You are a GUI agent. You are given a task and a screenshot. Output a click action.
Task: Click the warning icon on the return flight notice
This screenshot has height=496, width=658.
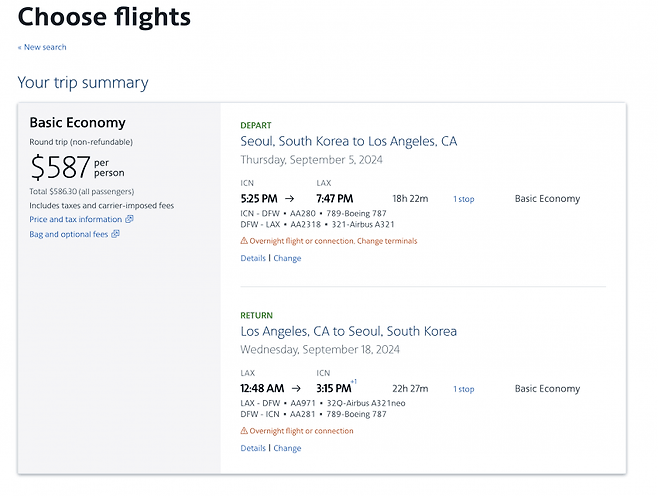tap(245, 431)
